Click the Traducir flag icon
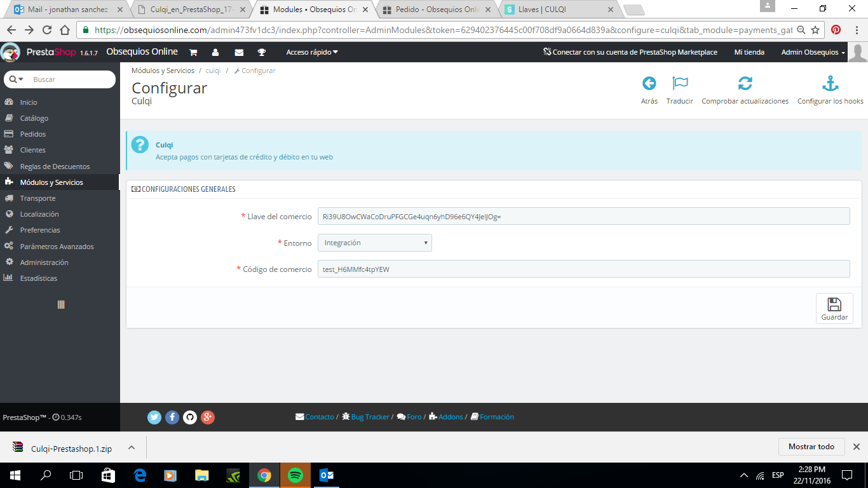This screenshot has width=868, height=488. [x=680, y=83]
